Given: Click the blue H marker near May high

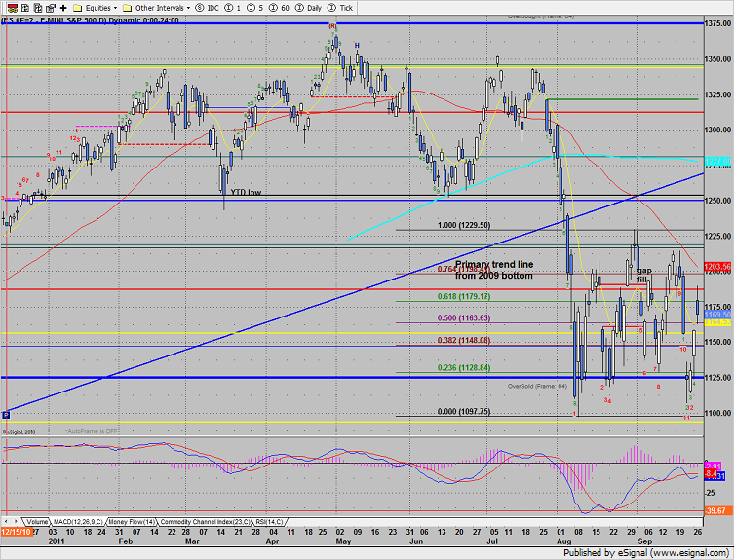Looking at the screenshot, I should click(x=357, y=46).
